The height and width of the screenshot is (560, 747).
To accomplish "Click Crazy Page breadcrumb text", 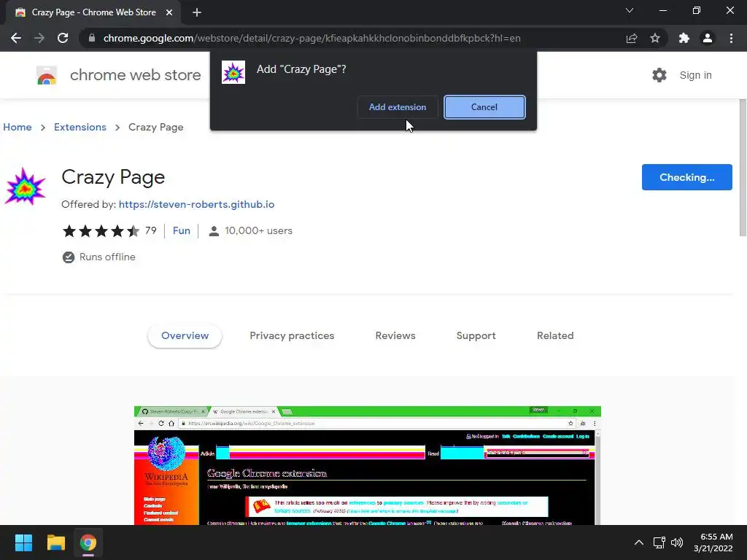I will click(156, 127).
